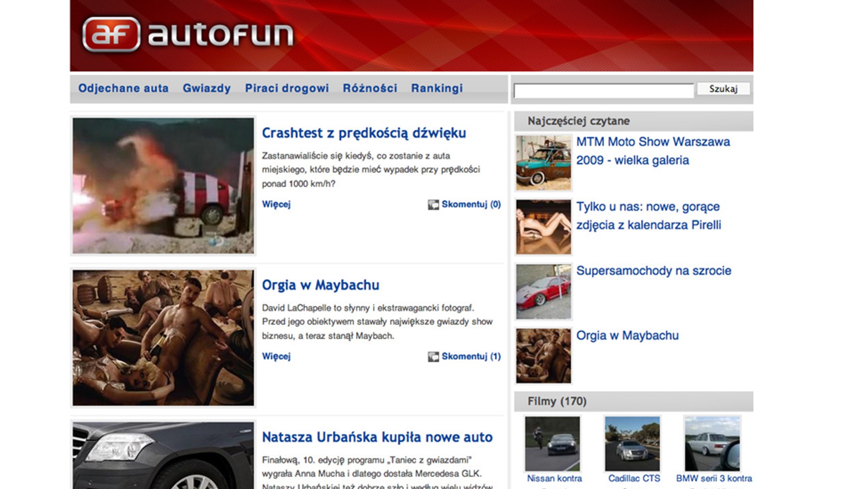The width and height of the screenshot is (868, 489).
Task: Click comment icon beside Skomentuj (1)
Action: (433, 357)
